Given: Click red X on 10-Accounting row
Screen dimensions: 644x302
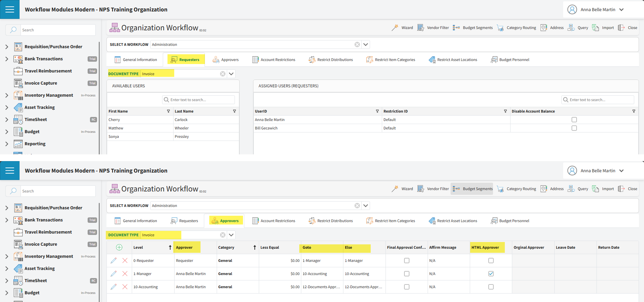Looking at the screenshot, I should click(125, 287).
